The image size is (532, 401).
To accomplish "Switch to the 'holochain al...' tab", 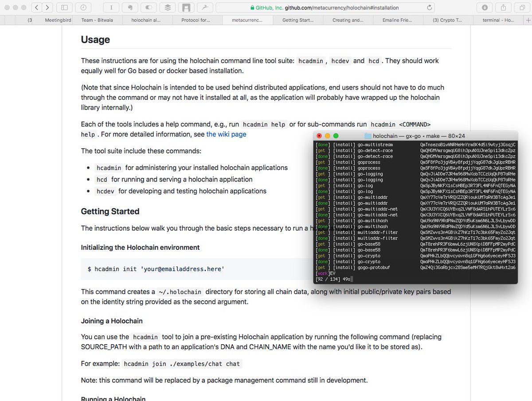I will coord(146,20).
